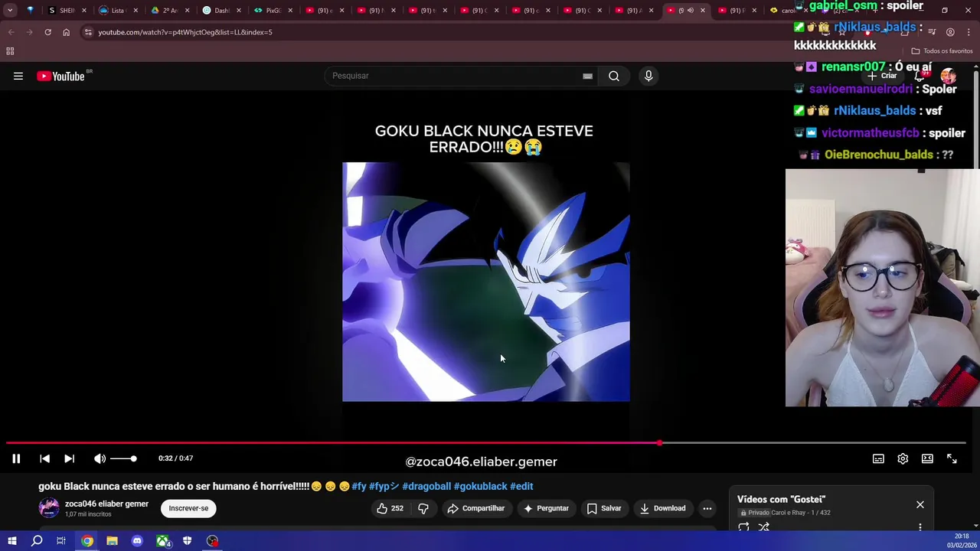This screenshot has height=551, width=980.
Task: Open Chrome from the taskbar
Action: [87, 541]
